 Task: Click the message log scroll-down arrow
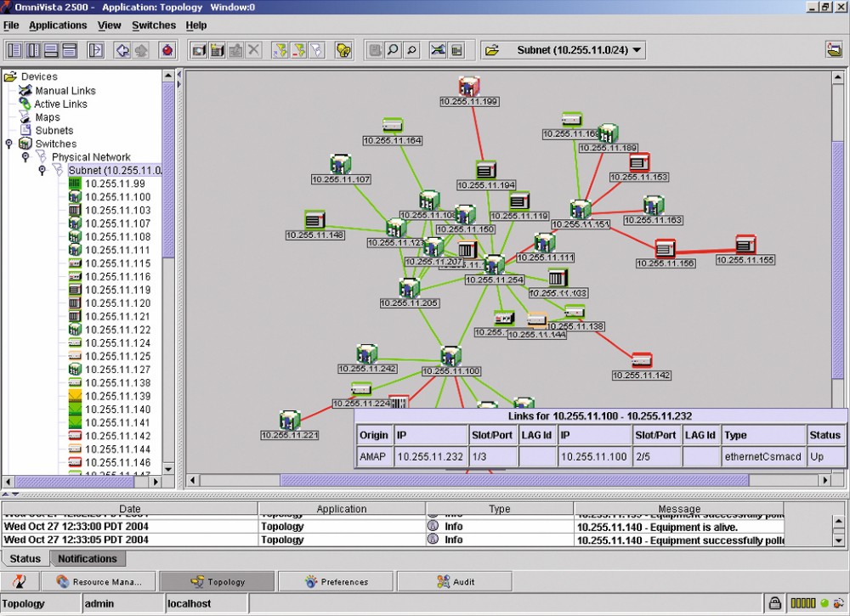pos(839,540)
